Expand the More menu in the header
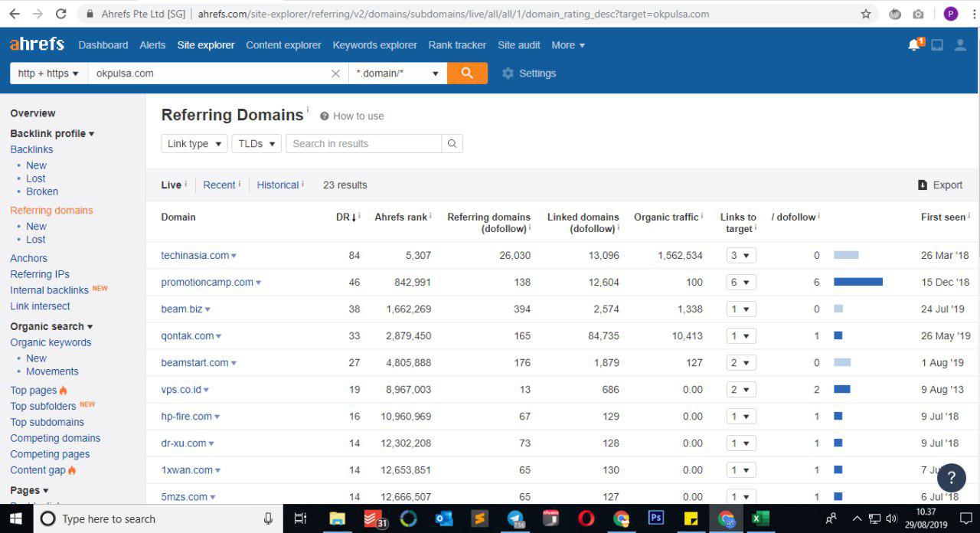The image size is (980, 533). [568, 45]
